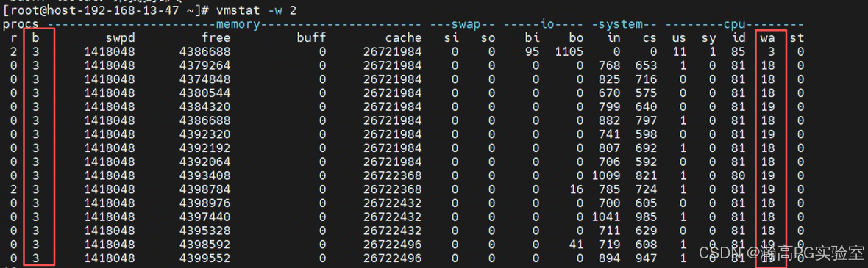Click the in value 882
Image resolution: width=868 pixels, height=268 pixels.
click(610, 120)
